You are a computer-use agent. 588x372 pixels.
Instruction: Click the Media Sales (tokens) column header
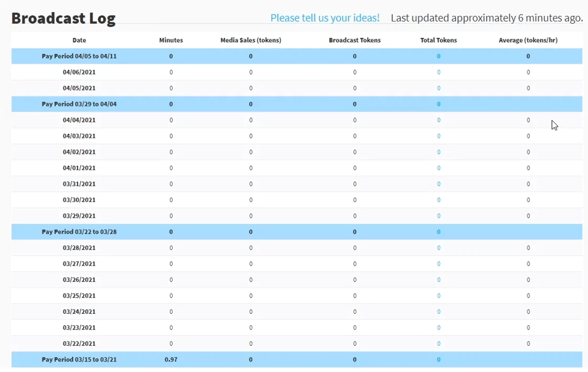(251, 40)
